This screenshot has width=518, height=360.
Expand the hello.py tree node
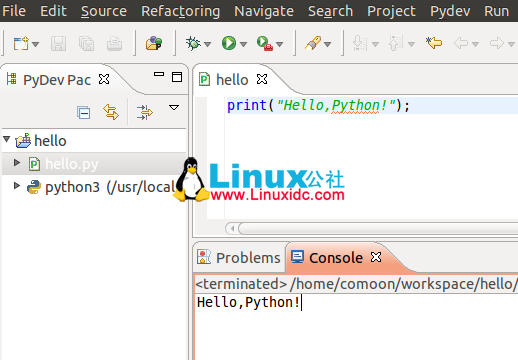pyautogui.click(x=17, y=163)
